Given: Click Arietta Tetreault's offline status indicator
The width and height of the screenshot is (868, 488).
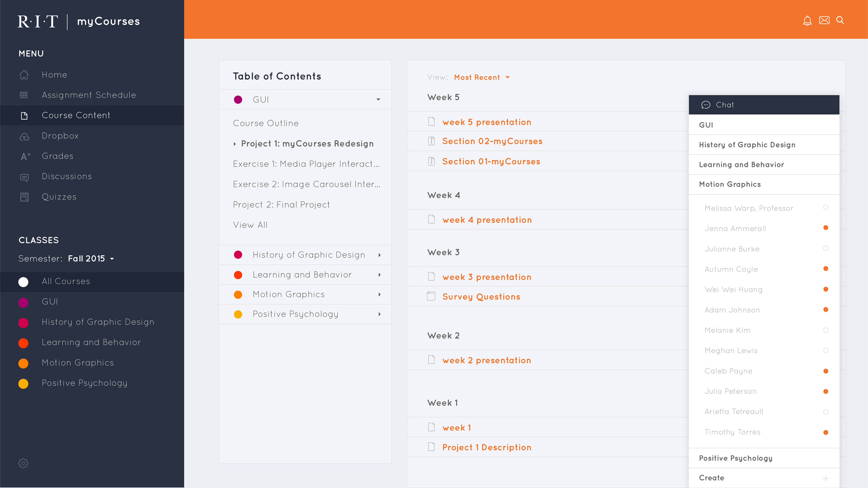Looking at the screenshot, I should (826, 412).
